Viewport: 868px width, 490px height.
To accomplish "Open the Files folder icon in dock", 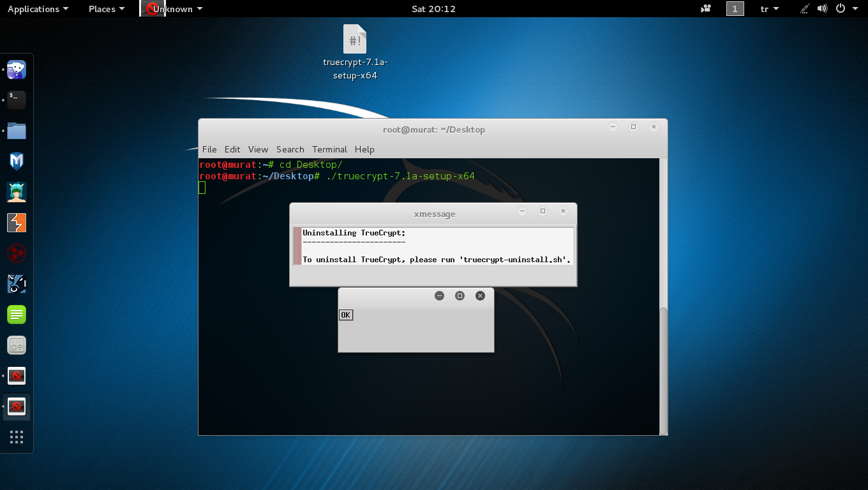I will (x=17, y=131).
